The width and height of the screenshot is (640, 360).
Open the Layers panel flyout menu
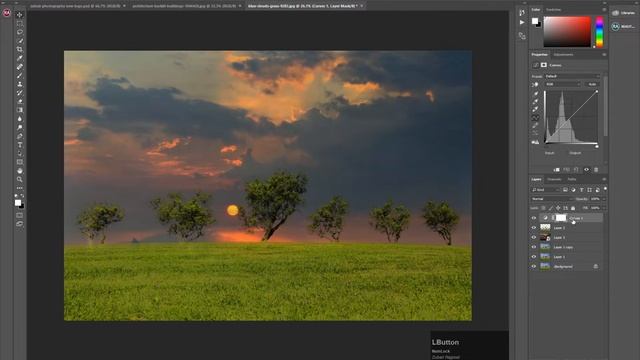tap(604, 179)
